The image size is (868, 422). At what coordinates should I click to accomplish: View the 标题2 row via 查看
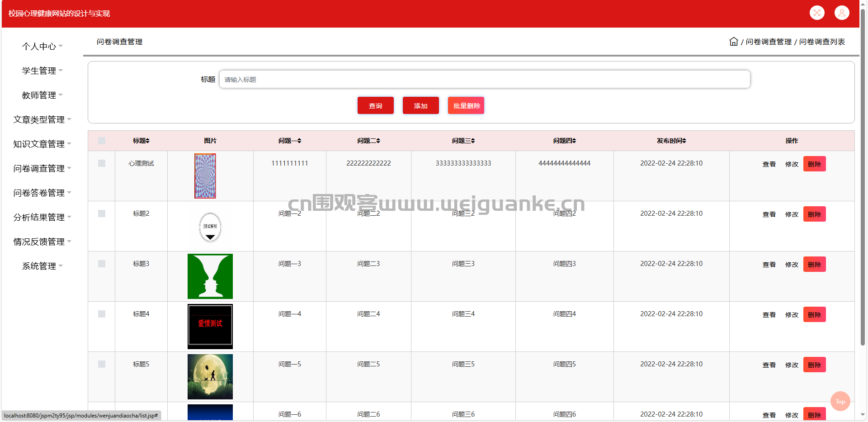[x=769, y=214]
